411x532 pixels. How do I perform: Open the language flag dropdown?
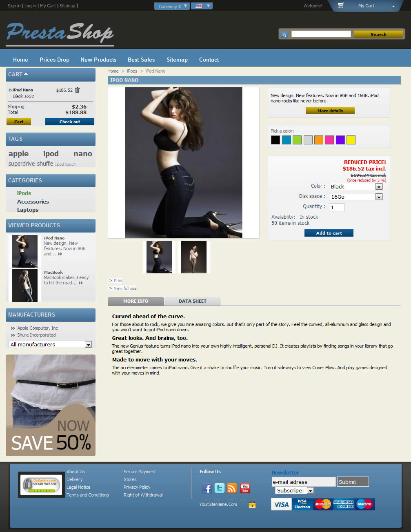point(202,6)
